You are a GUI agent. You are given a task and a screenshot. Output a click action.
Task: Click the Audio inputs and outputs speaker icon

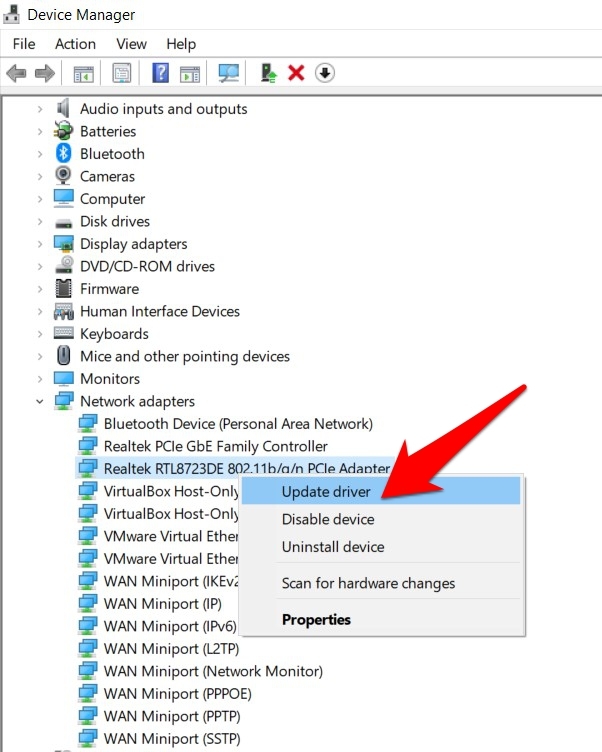click(63, 108)
